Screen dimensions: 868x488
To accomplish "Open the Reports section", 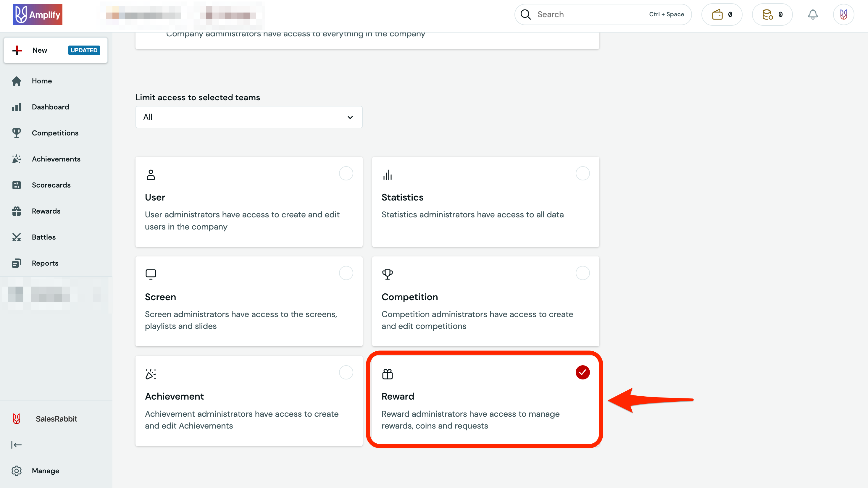I will point(45,263).
